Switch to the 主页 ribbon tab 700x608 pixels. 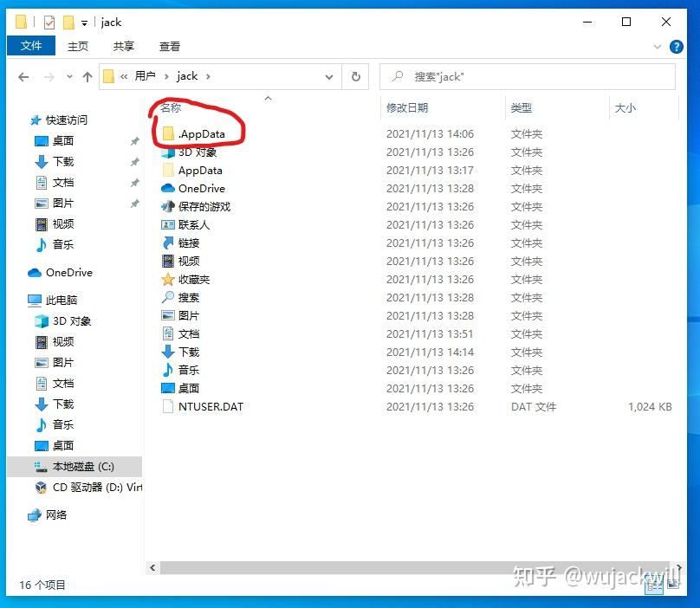[x=78, y=47]
